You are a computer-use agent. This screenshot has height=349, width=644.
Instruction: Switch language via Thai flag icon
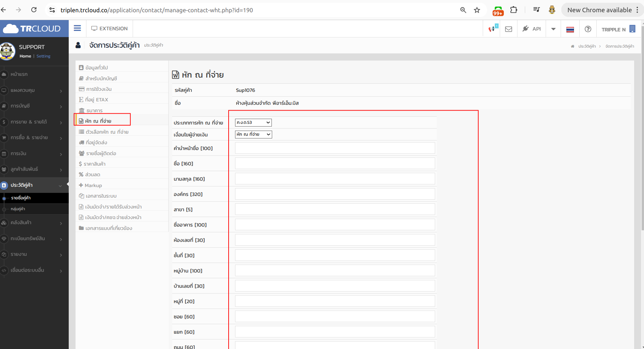570,29
